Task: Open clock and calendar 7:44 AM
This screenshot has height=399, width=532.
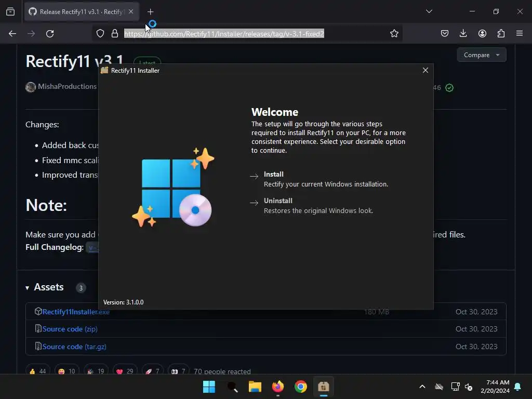Action: point(495,387)
